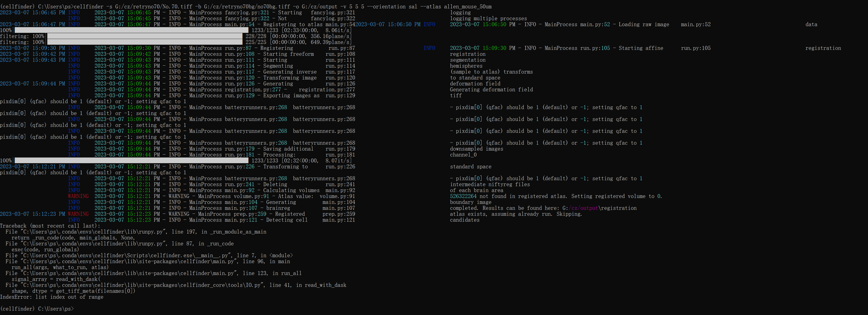Click the first 1233/1233 progress bar at 8.06it/s
Screen dimensions: 868x315
(131, 30)
